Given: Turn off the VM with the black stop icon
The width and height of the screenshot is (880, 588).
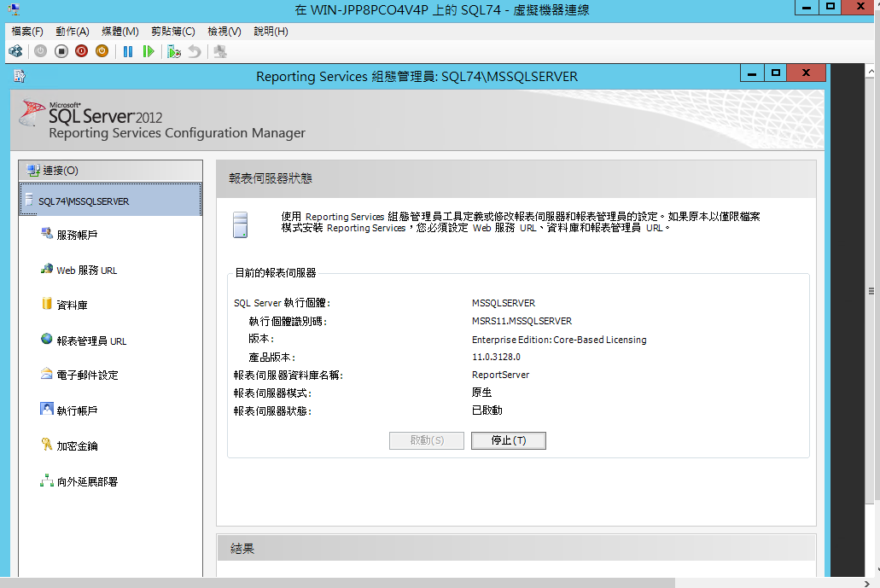Looking at the screenshot, I should [x=61, y=51].
